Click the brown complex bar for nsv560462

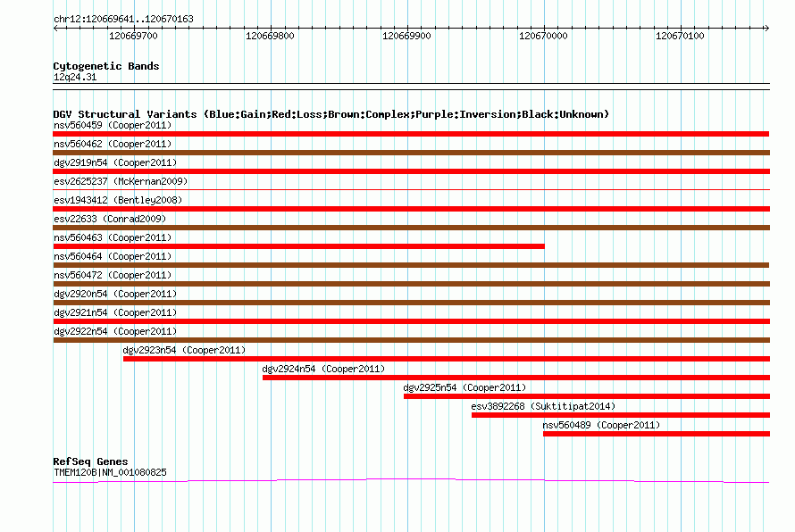[x=411, y=153]
